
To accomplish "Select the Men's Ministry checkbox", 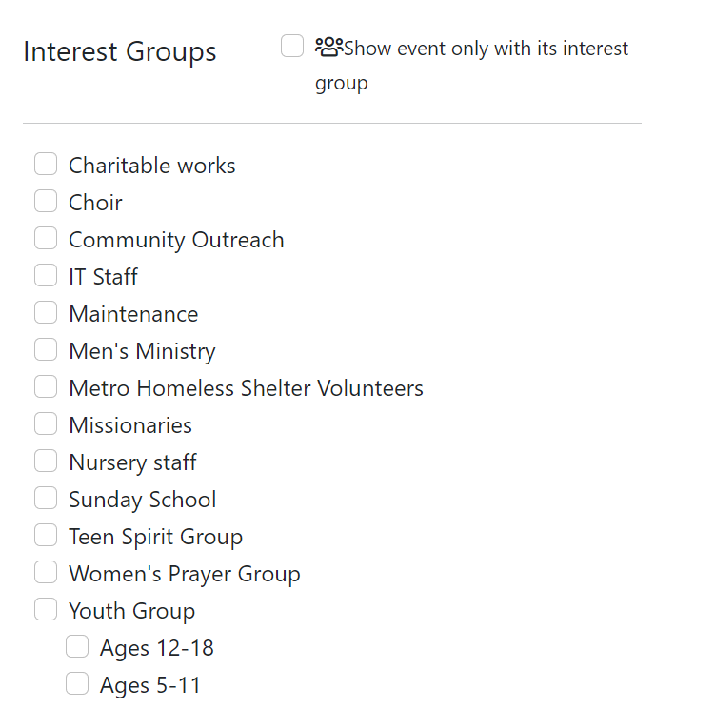I will coord(46,349).
